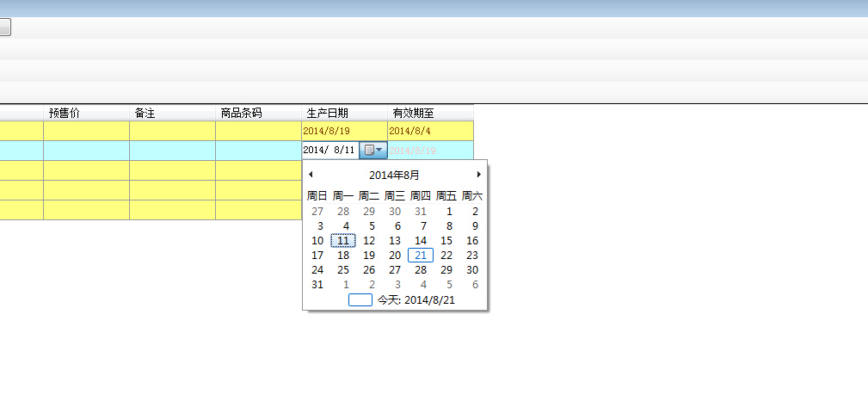Screen dimensions: 868x407
Task: Select black August 6 under 周三
Action: point(397,226)
